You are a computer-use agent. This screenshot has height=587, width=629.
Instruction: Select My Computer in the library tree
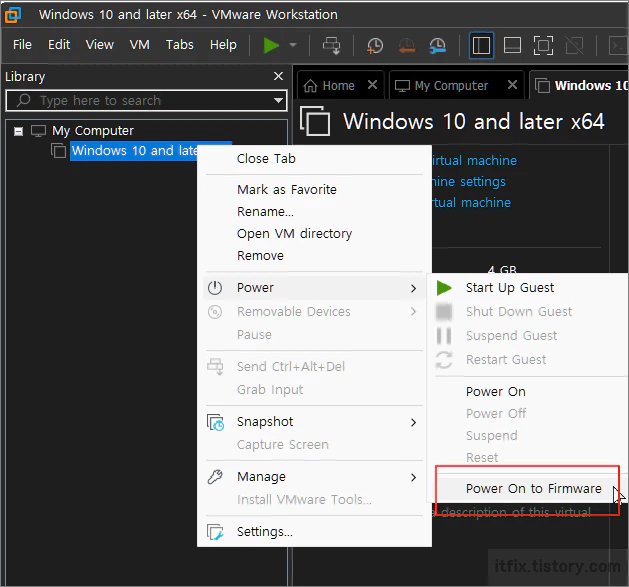(93, 131)
